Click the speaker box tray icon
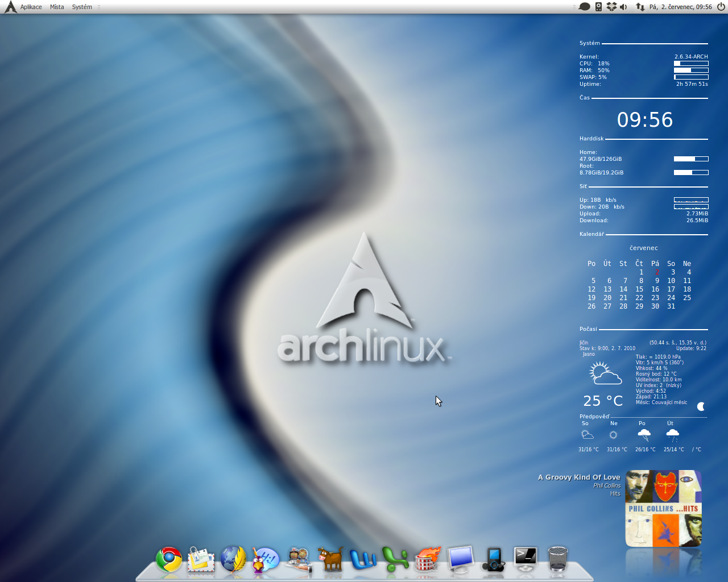728x582 pixels. pyautogui.click(x=598, y=7)
